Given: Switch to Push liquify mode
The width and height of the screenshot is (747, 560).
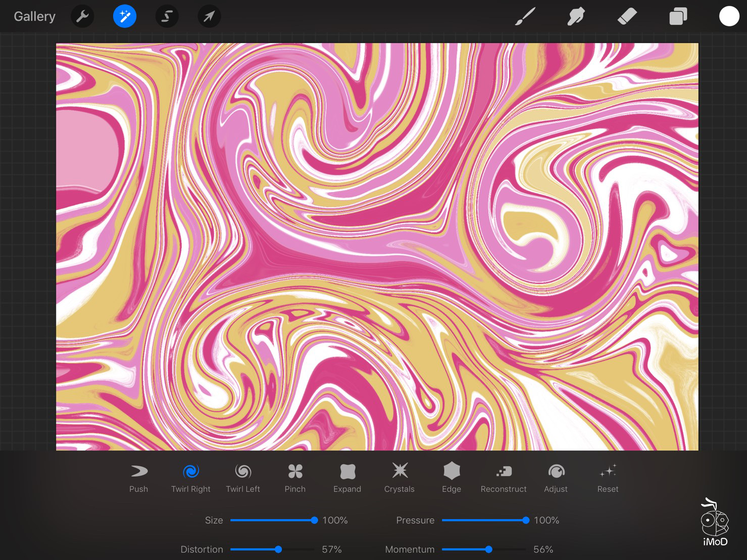Looking at the screenshot, I should 138,477.
